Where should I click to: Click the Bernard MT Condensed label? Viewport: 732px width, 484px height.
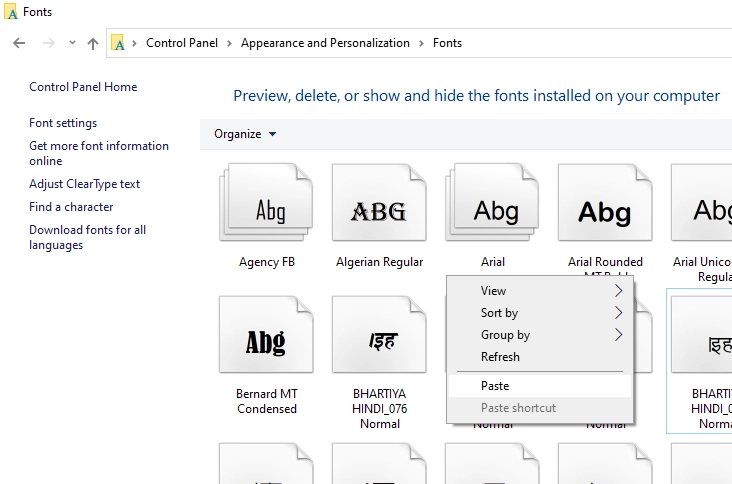pos(267,401)
